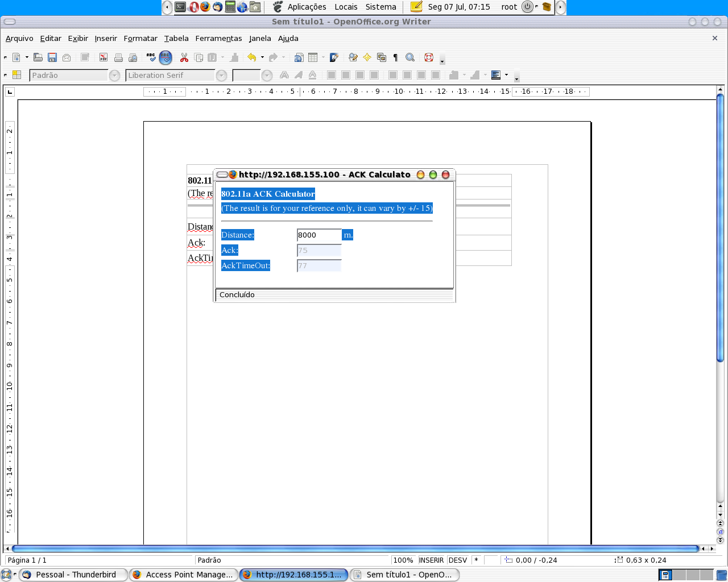
Task: Expand the background color dropdown arrow
Action: point(506,75)
